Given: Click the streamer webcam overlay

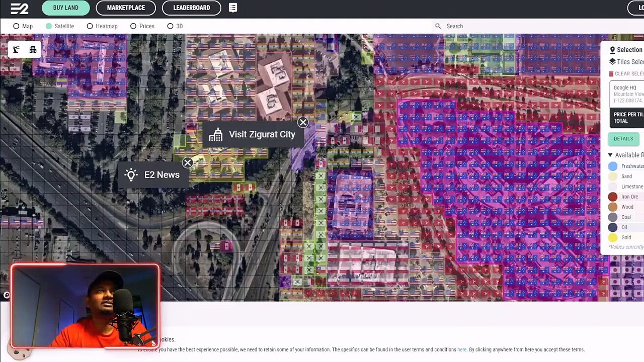Looking at the screenshot, I should pyautogui.click(x=85, y=306).
